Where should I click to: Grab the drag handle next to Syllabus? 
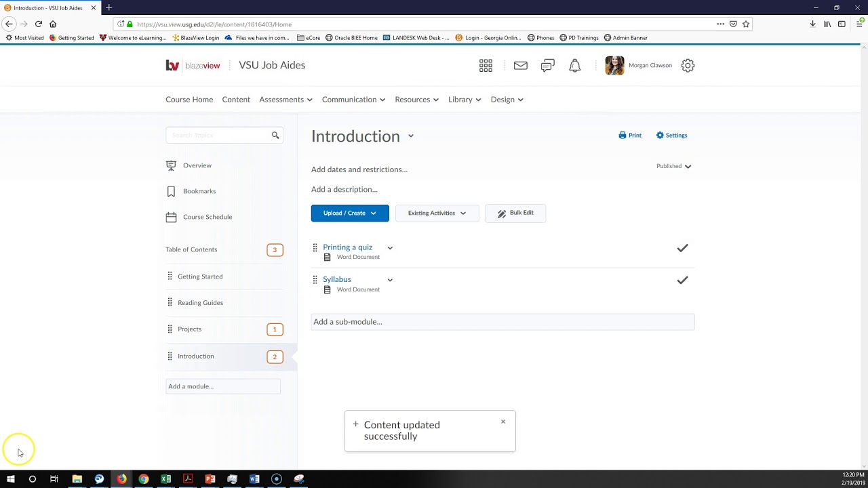315,279
